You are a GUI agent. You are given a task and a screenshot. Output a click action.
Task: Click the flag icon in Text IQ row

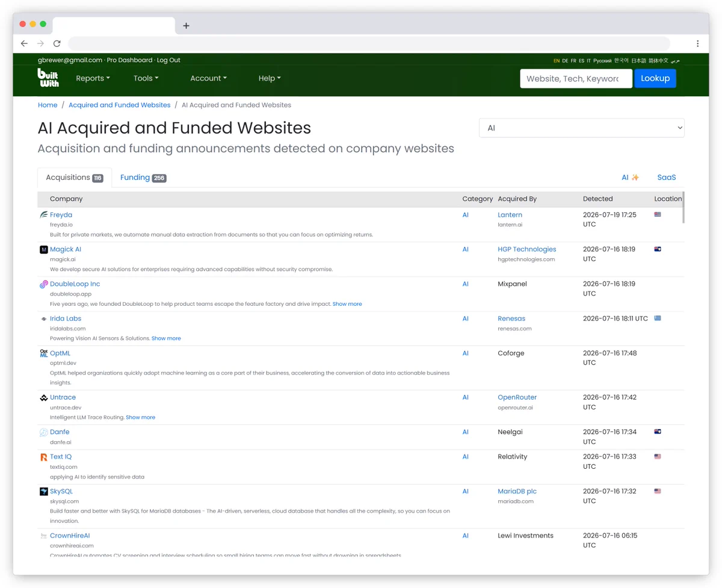pos(658,456)
